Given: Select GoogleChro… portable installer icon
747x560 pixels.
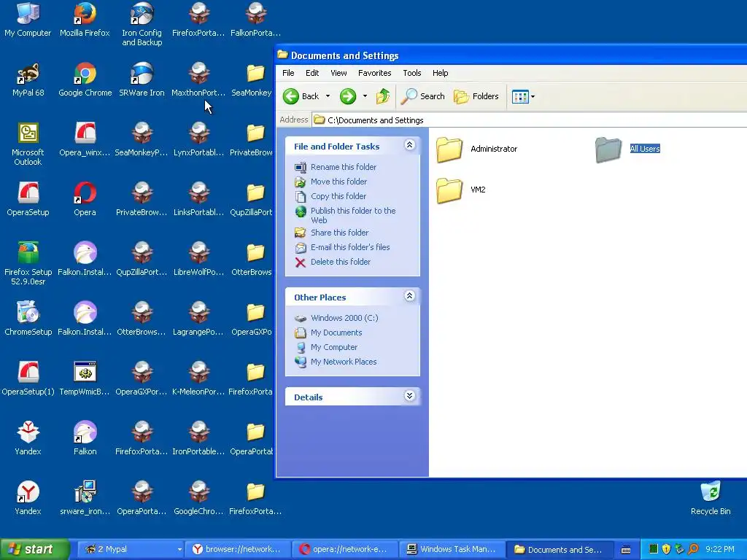Looking at the screenshot, I should tap(198, 497).
